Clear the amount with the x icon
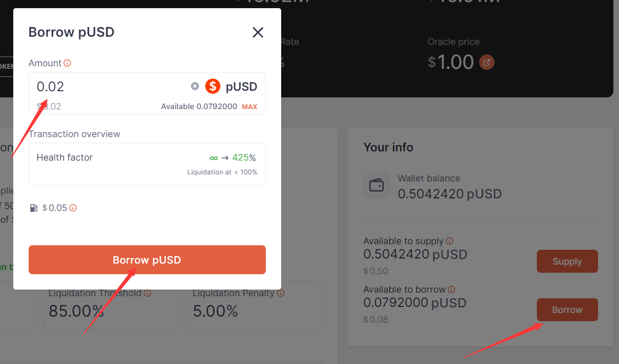This screenshot has width=619, height=364. pos(195,86)
